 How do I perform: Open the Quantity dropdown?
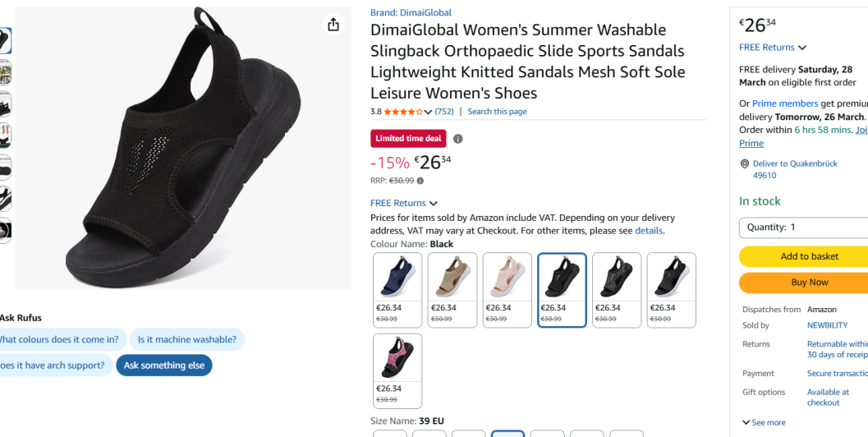pyautogui.click(x=803, y=227)
